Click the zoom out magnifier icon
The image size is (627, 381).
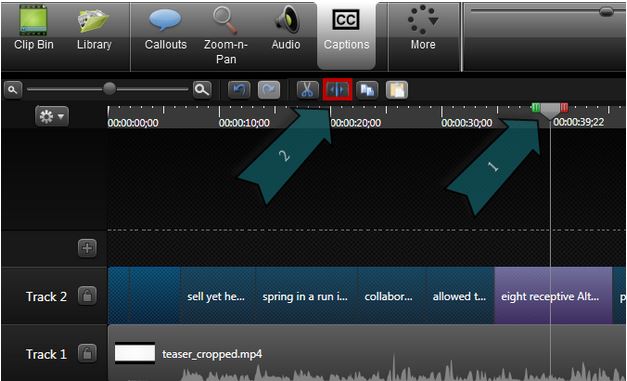(x=13, y=90)
